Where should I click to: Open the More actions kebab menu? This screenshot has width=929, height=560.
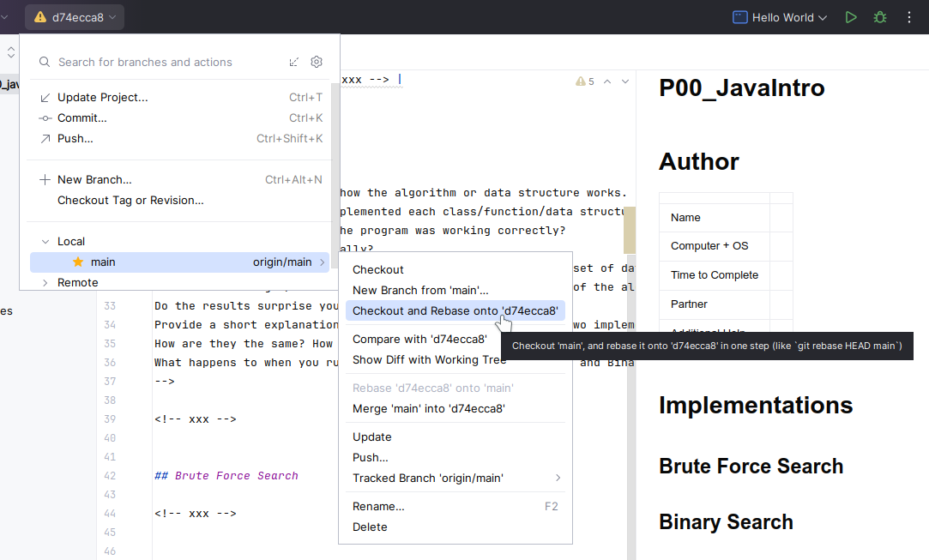tap(909, 17)
